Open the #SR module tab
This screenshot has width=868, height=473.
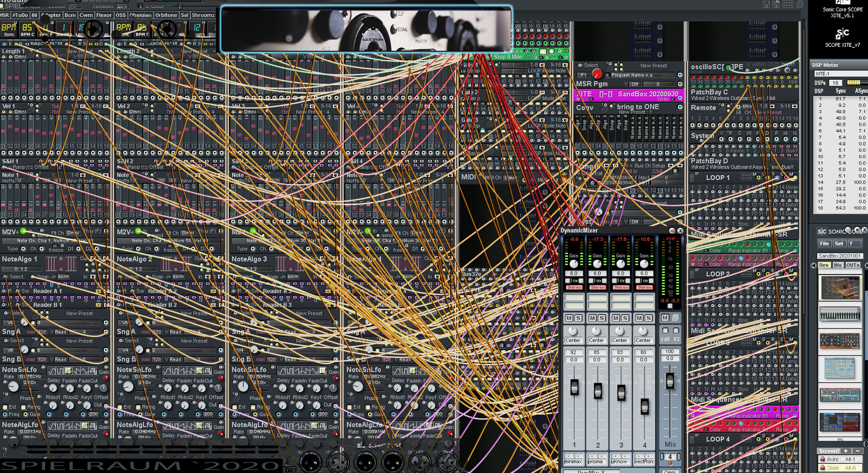[x=5, y=15]
